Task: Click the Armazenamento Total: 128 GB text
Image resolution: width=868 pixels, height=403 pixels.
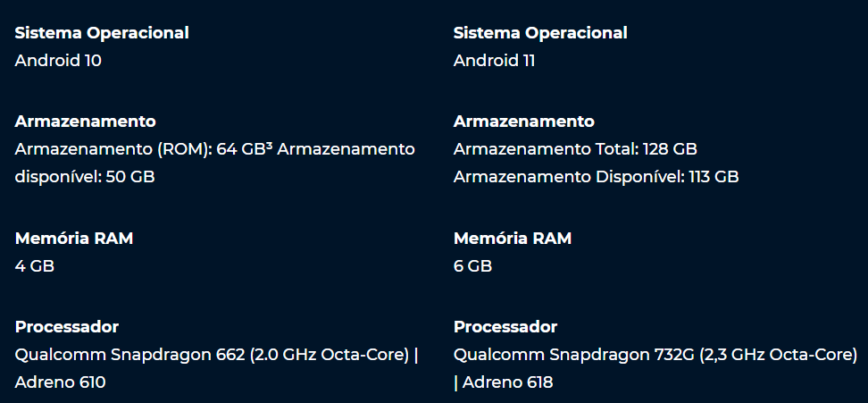Action: [575, 149]
